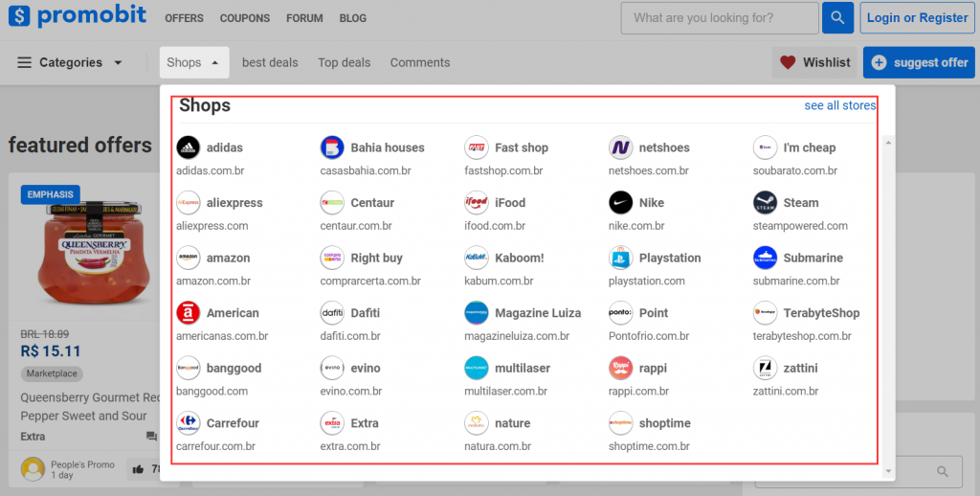Click the aliexpress logo icon
980x496 pixels.
point(189,203)
